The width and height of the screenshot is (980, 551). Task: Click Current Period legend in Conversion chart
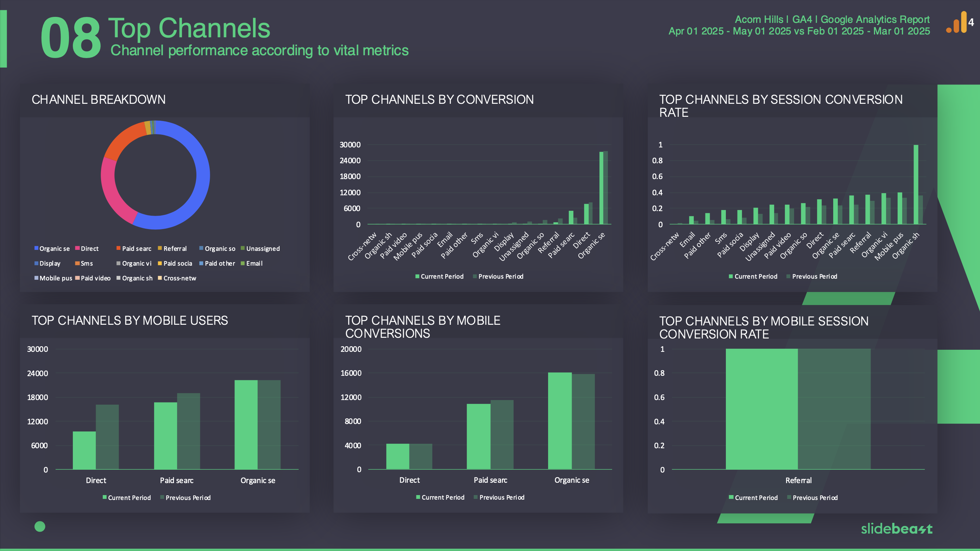coord(439,277)
